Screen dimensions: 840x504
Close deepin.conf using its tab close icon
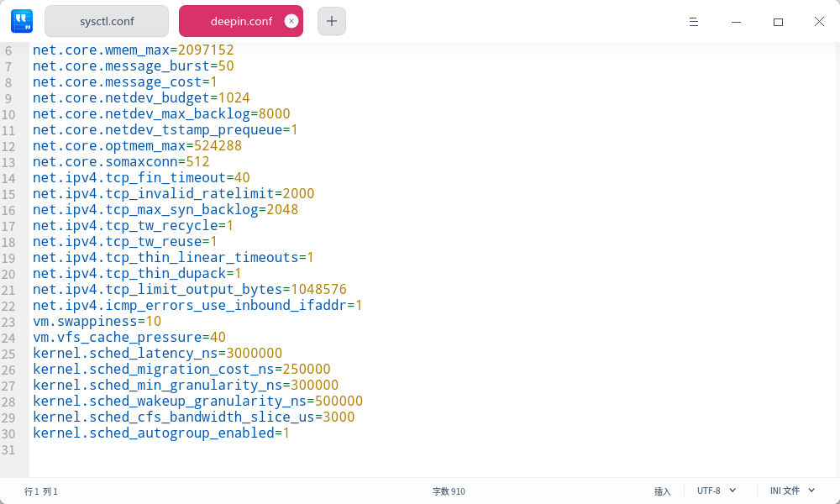(292, 21)
